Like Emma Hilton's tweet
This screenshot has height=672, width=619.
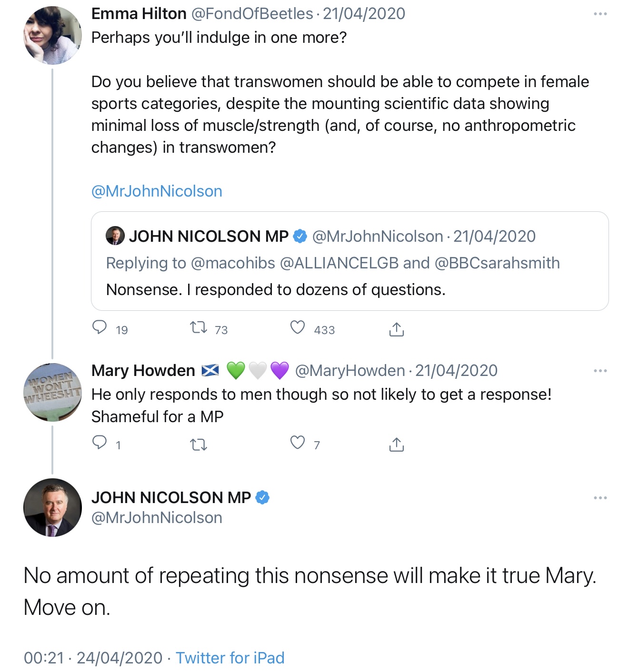(298, 328)
